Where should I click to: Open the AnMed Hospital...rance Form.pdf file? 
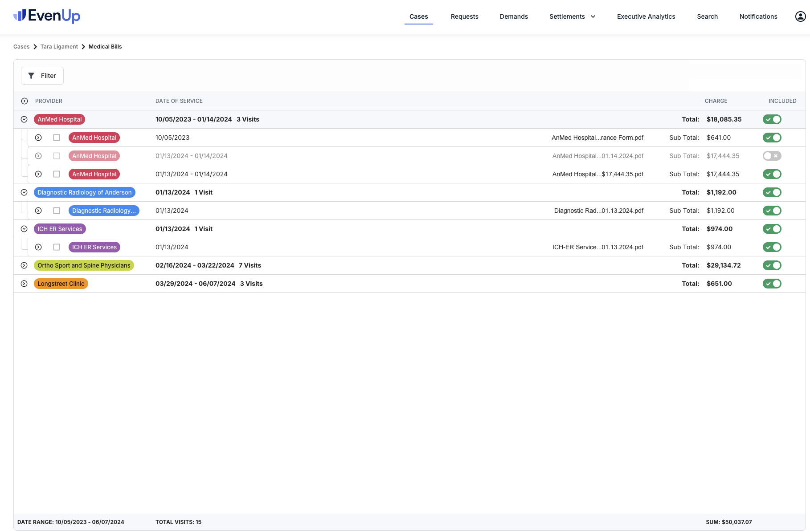tap(597, 138)
